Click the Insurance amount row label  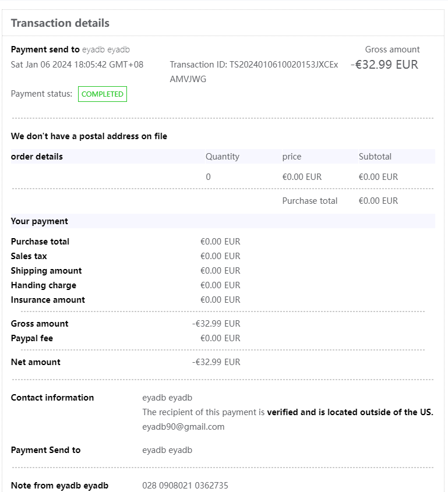[x=48, y=300]
